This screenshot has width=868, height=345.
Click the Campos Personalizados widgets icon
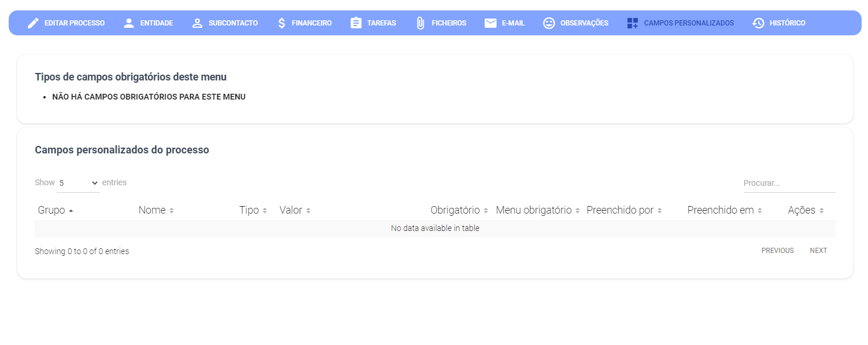click(633, 23)
